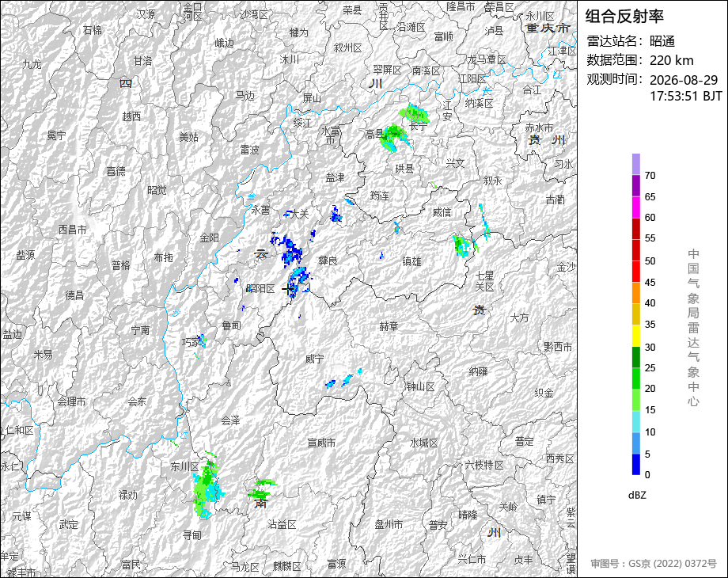The image size is (728, 578).
Task: Click the 会理市 map label
Action: tap(71, 401)
